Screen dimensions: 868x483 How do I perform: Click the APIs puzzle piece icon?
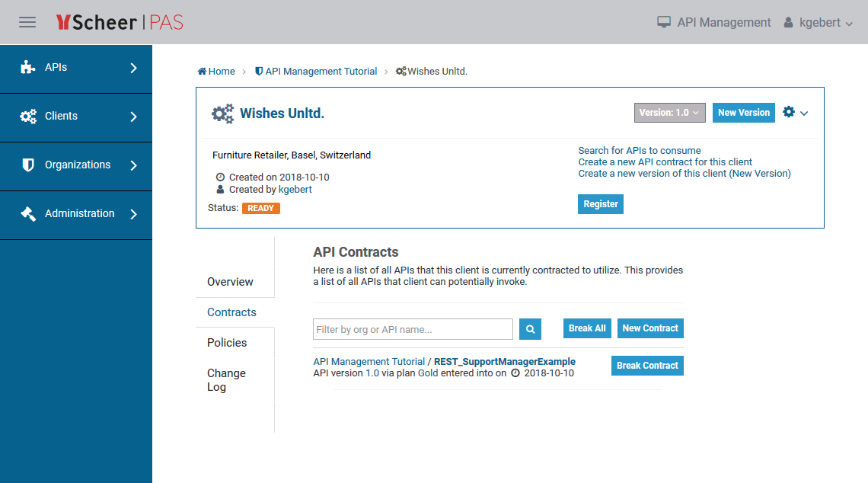pyautogui.click(x=28, y=68)
